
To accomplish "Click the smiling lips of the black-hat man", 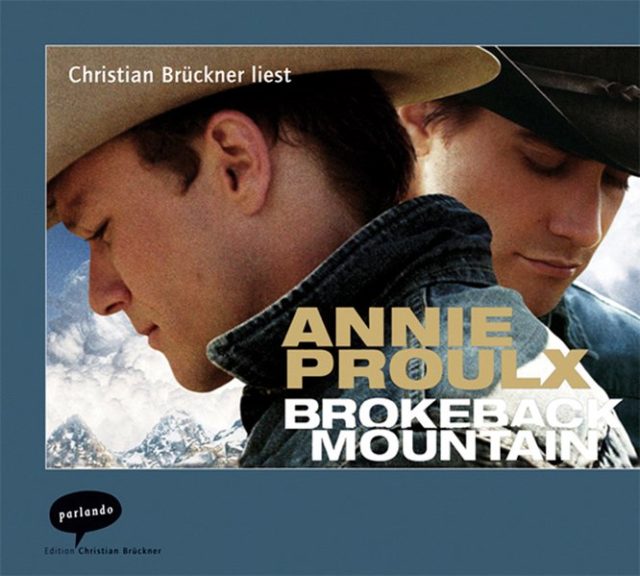I will coord(545,262).
